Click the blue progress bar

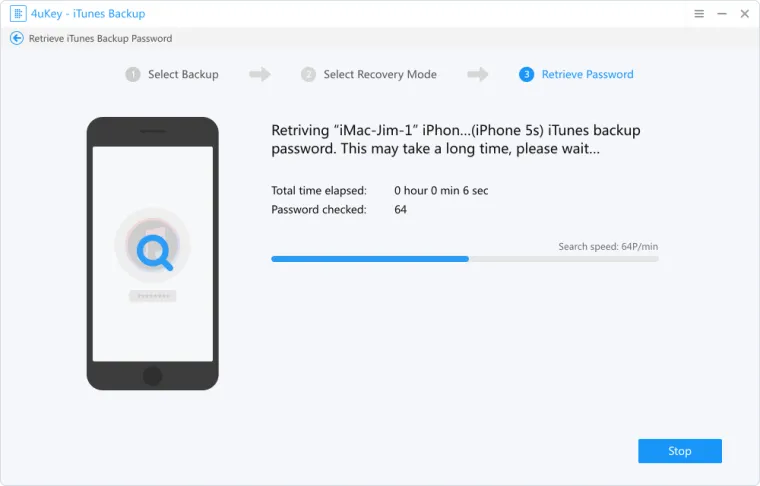tap(370, 259)
